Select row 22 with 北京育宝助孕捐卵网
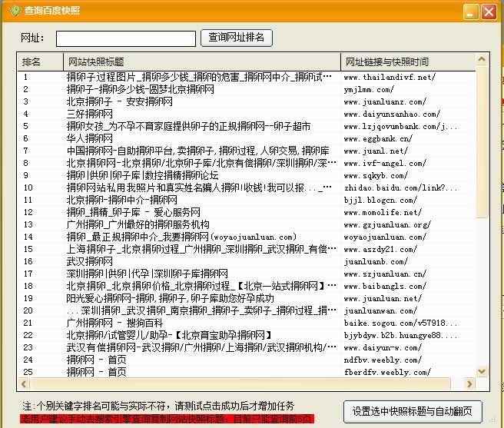504x428 pixels. click(x=247, y=335)
